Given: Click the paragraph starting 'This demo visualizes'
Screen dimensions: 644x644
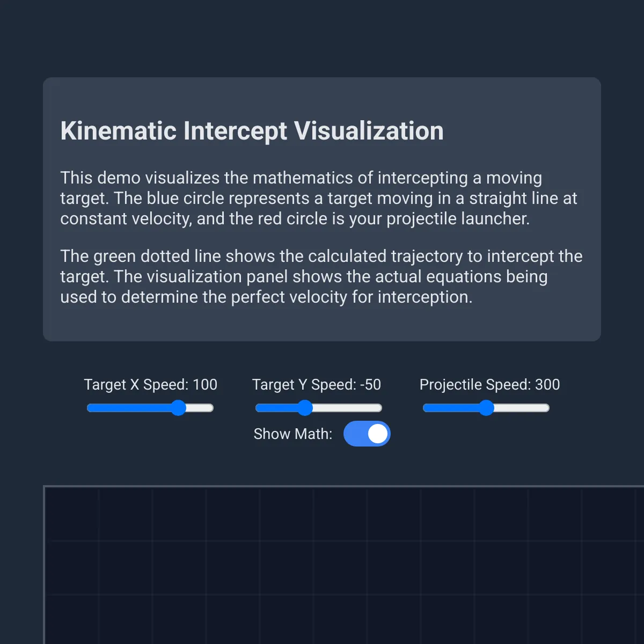Looking at the screenshot, I should tap(317, 198).
